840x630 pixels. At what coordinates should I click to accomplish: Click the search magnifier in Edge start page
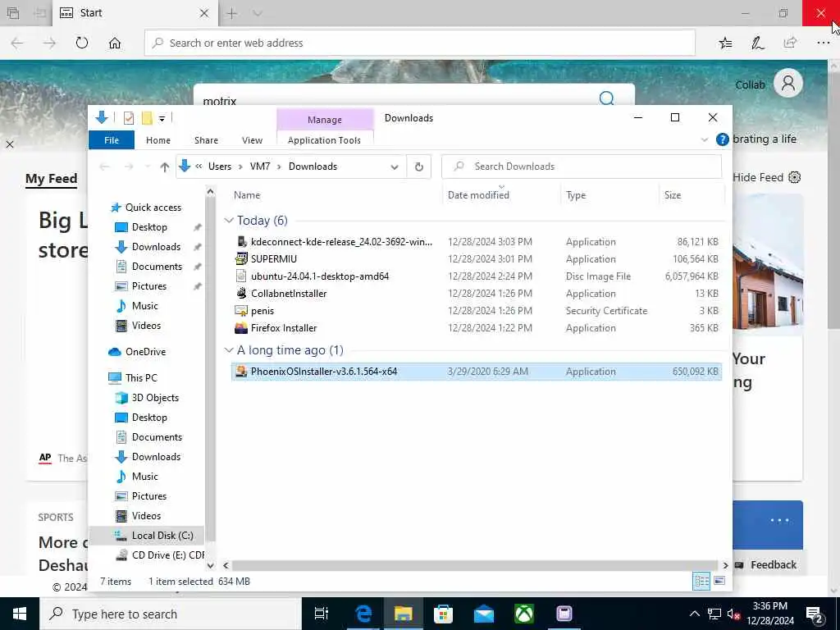tap(606, 98)
